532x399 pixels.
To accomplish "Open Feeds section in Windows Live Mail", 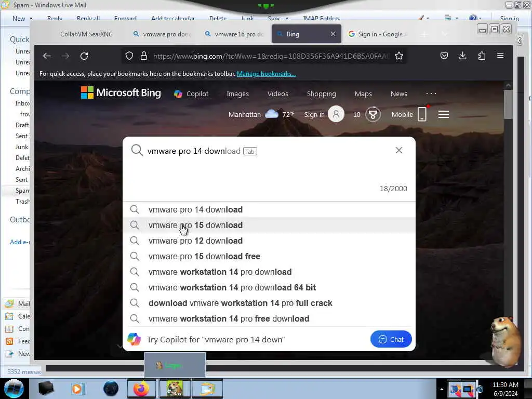I will click(x=18, y=341).
